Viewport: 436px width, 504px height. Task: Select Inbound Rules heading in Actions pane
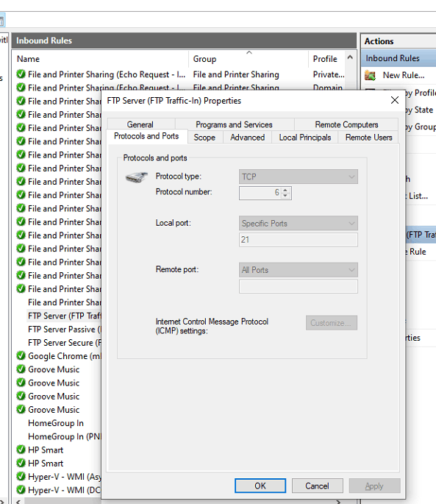tap(399, 58)
